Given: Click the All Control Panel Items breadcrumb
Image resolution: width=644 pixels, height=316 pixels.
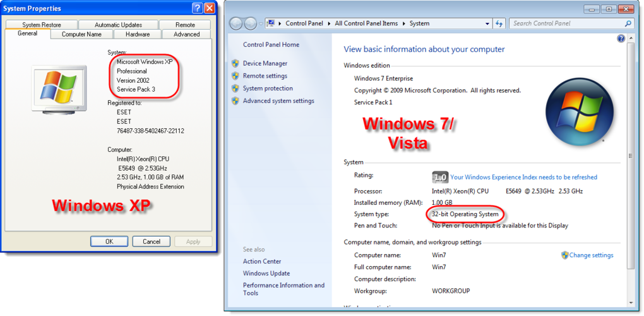Looking at the screenshot, I should [366, 23].
